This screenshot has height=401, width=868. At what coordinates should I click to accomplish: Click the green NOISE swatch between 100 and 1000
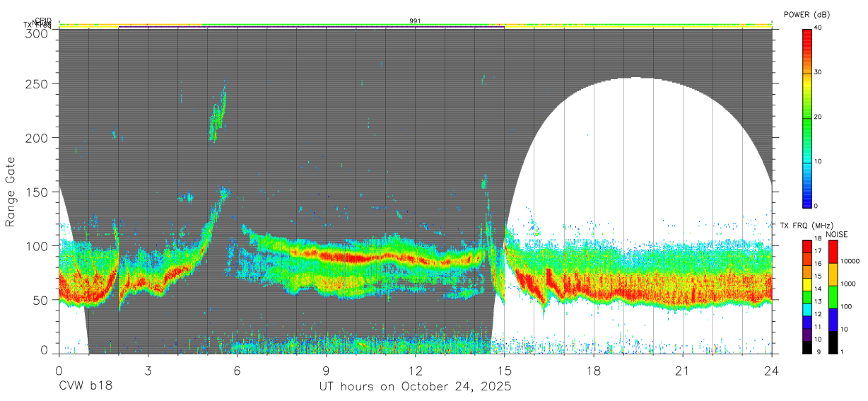(832, 296)
